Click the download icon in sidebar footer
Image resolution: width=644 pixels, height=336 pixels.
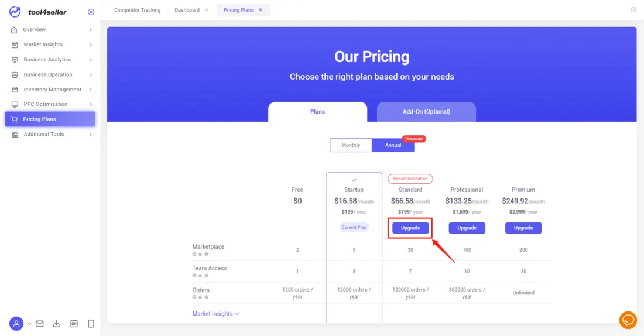57,324
